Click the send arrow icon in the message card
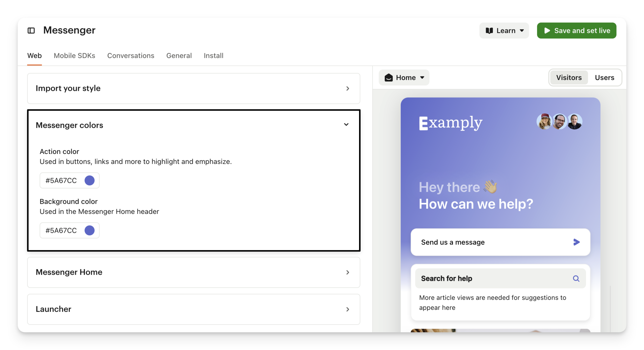The image size is (644, 350). coord(576,242)
